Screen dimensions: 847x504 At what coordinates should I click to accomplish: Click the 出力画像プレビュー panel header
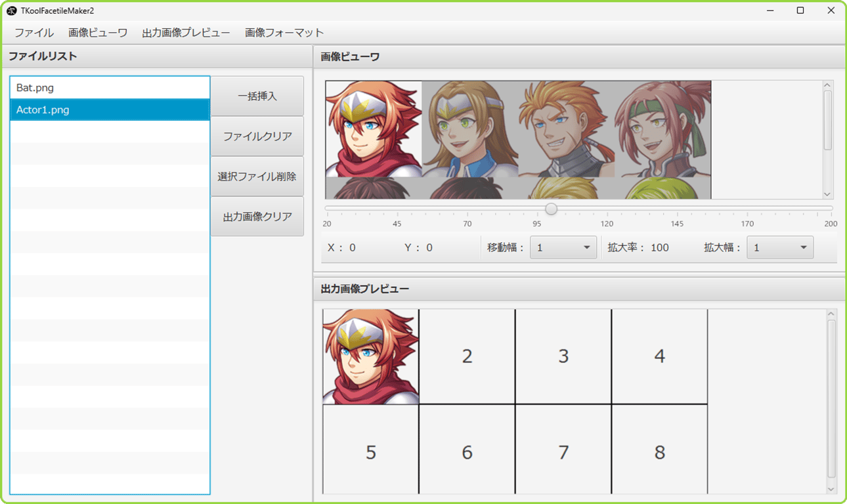pyautogui.click(x=578, y=289)
